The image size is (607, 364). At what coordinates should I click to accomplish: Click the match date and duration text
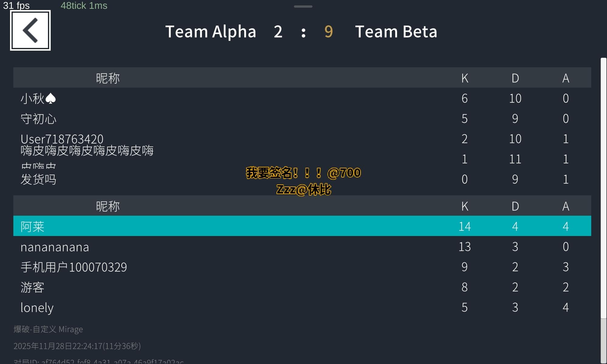click(77, 346)
